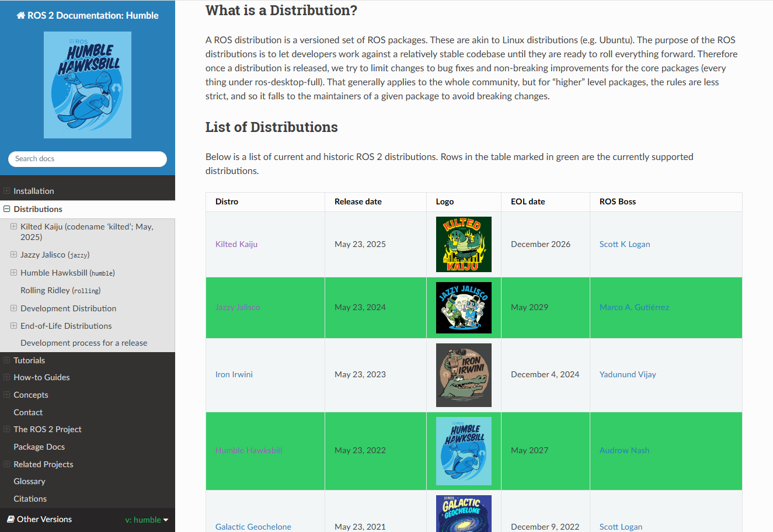The image size is (773, 532).
Task: Click the Galactic Geochelone logo image
Action: tap(464, 513)
